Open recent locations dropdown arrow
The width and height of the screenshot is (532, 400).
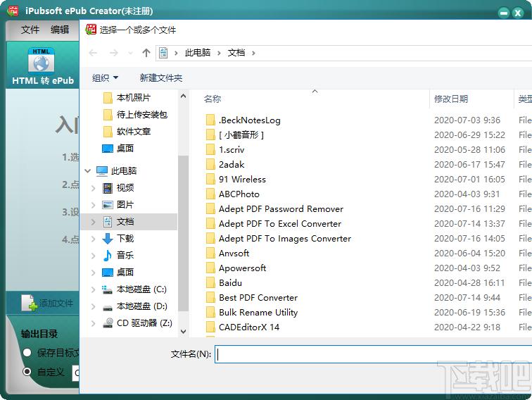click(x=130, y=53)
